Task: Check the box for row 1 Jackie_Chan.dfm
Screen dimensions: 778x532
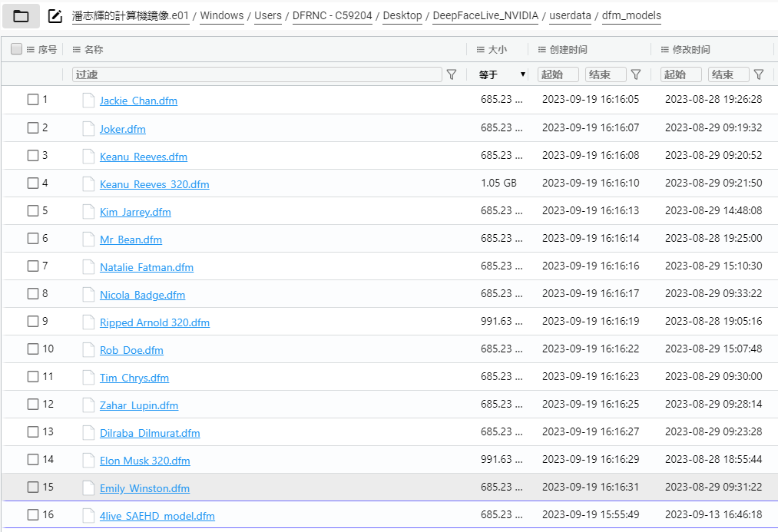Action: [x=33, y=99]
